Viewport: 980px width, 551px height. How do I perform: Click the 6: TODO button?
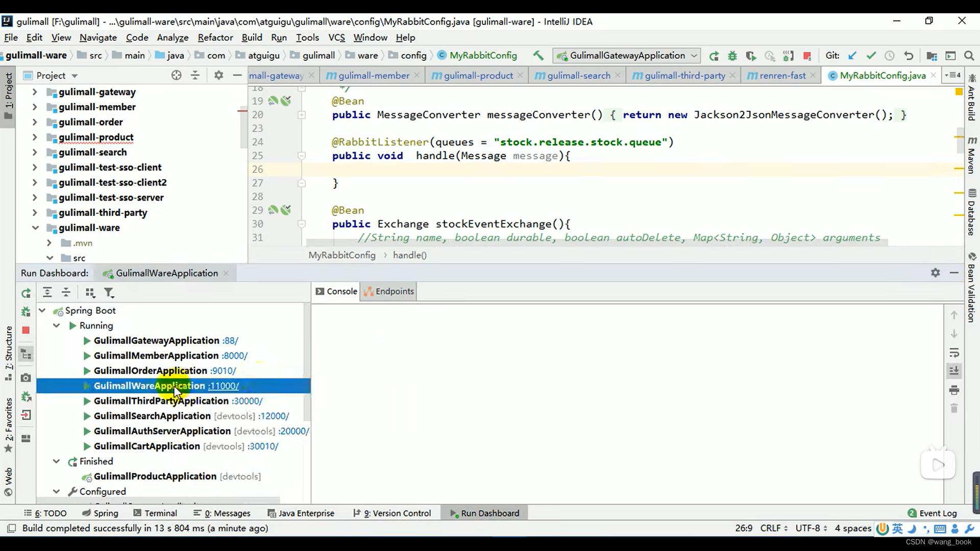[x=45, y=513]
